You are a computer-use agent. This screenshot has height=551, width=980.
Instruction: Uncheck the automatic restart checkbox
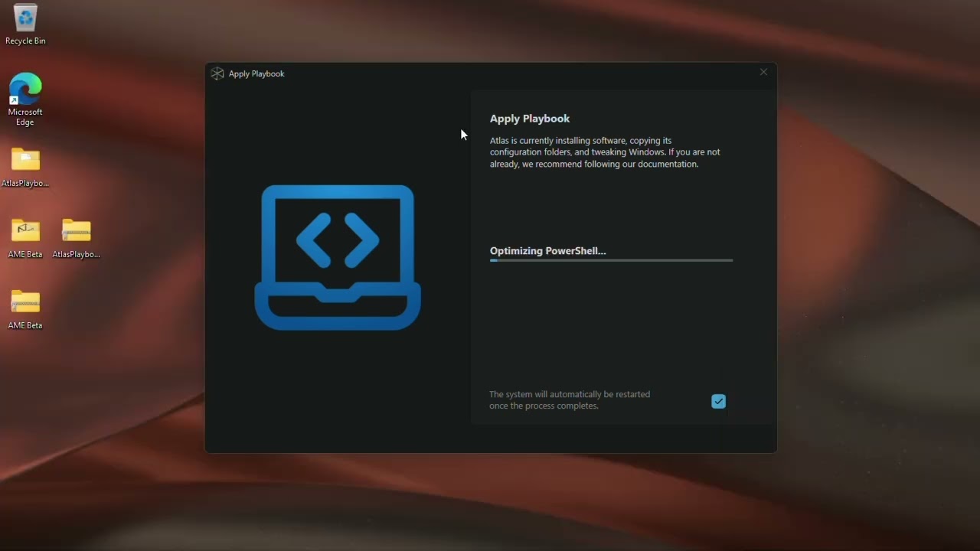tap(718, 402)
